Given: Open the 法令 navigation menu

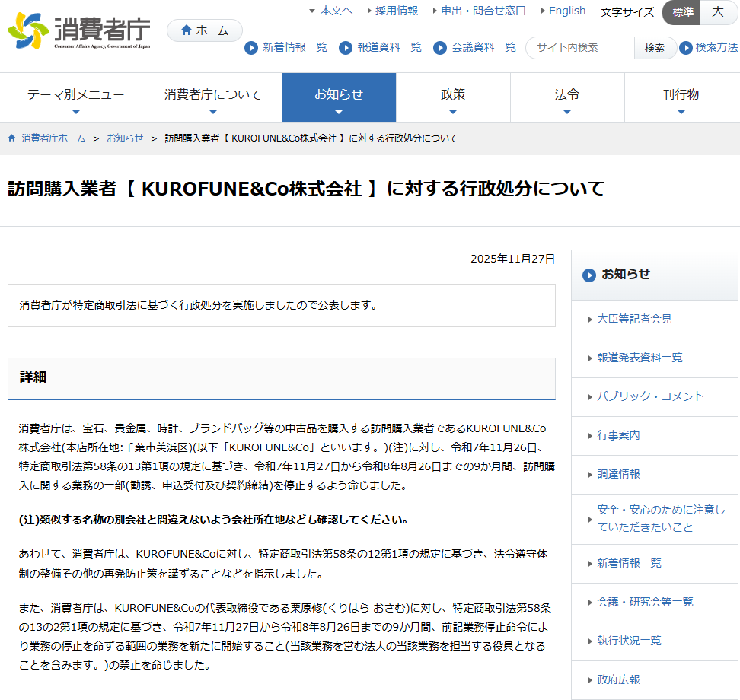Looking at the screenshot, I should pyautogui.click(x=567, y=97).
